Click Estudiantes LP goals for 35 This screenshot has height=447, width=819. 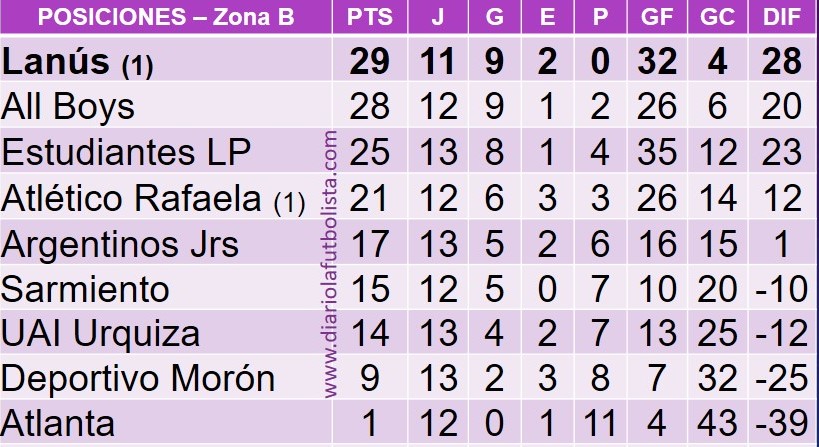pyautogui.click(x=657, y=152)
